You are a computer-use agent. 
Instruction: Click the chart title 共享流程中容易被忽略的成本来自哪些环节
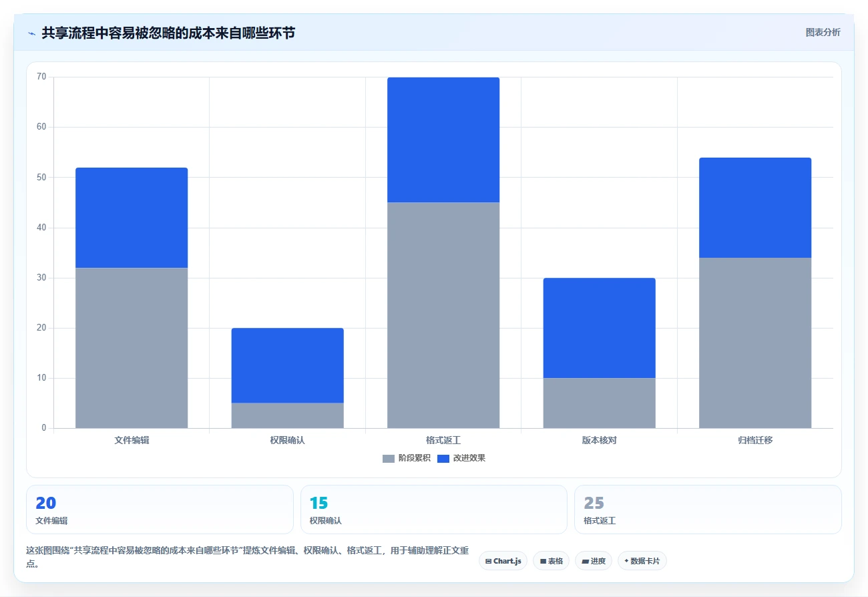pos(168,33)
